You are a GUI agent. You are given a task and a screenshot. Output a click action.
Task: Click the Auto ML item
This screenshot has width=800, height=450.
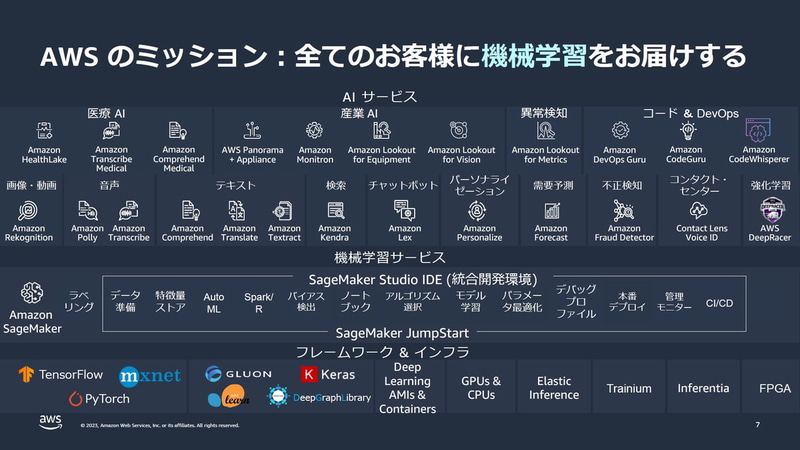[214, 303]
